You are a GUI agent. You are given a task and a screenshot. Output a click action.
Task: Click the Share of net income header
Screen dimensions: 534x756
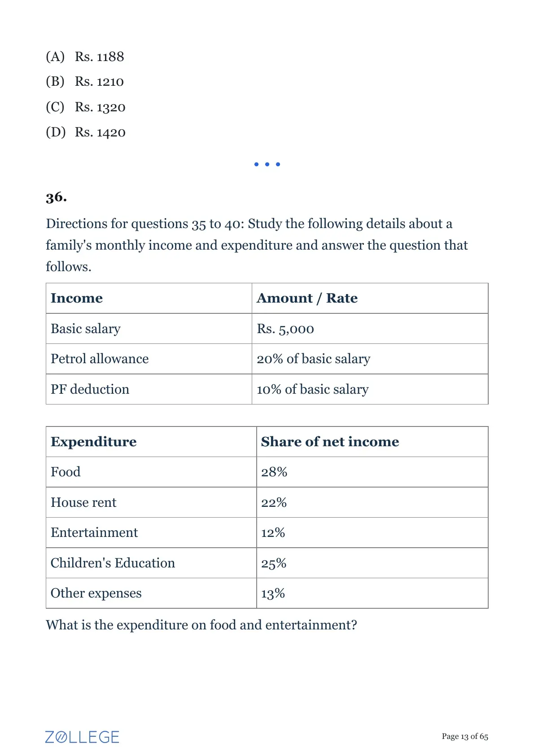(x=330, y=442)
